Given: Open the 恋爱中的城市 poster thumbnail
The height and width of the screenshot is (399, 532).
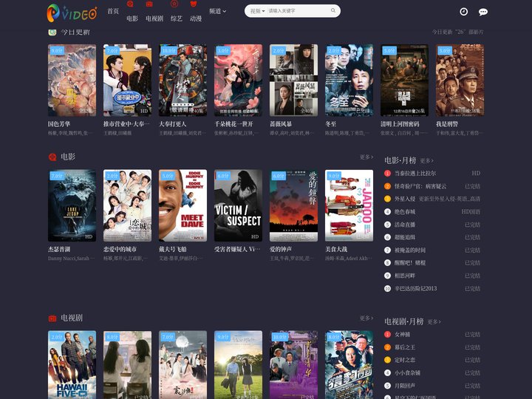Looking at the screenshot, I should pos(127,205).
